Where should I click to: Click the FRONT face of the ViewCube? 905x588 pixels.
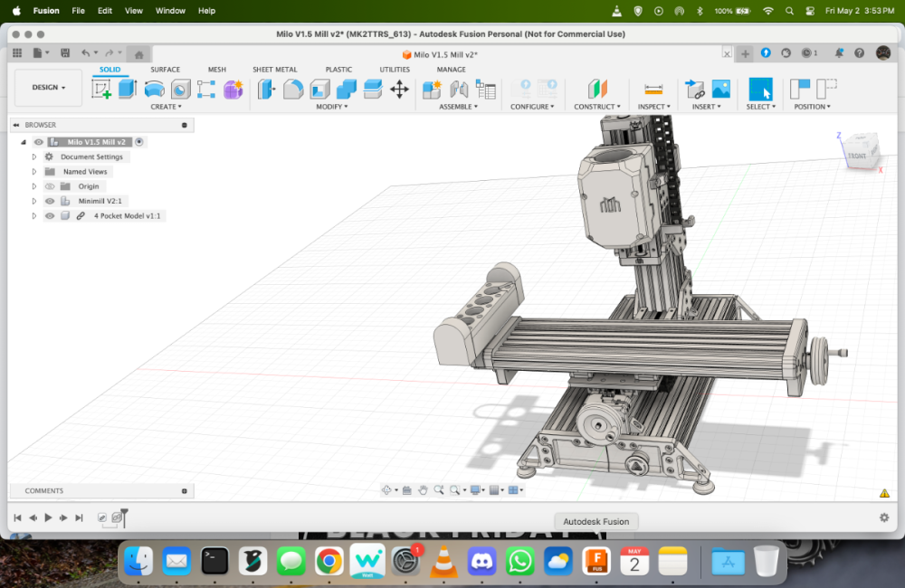858,155
